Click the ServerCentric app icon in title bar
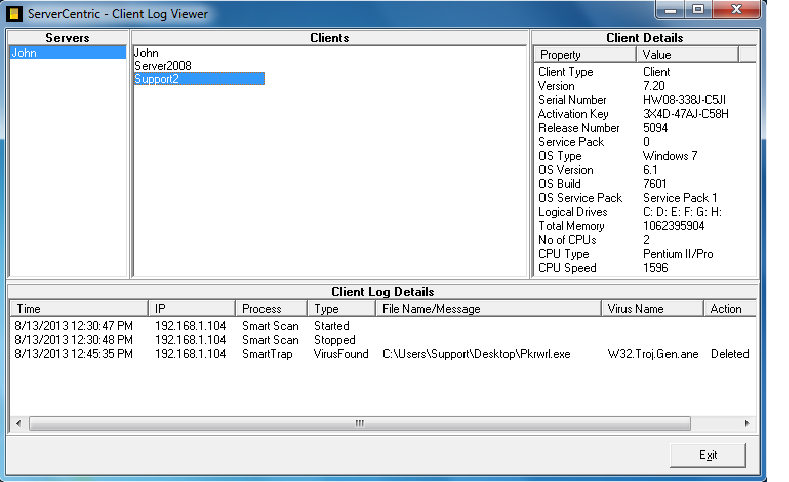 tap(15, 13)
